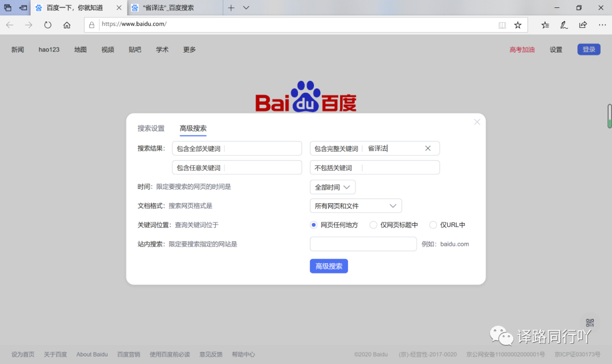This screenshot has width=612, height=364.
Task: Click the 设为首页 footer link
Action: click(x=23, y=354)
